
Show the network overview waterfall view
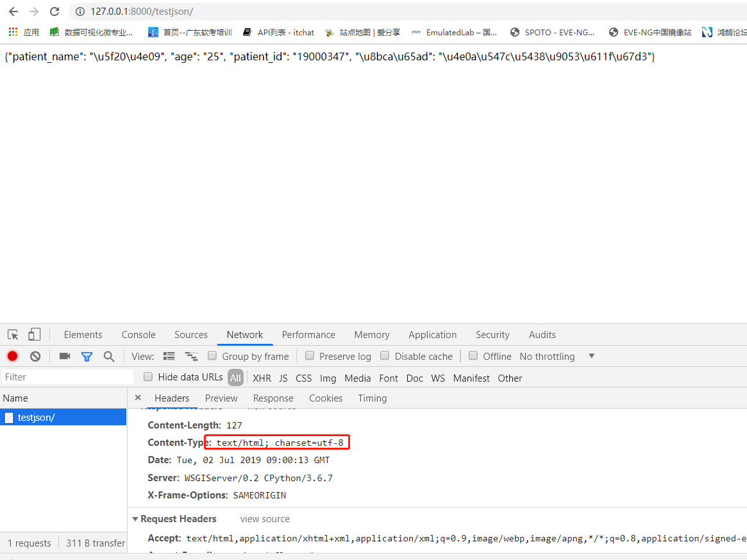click(x=191, y=356)
